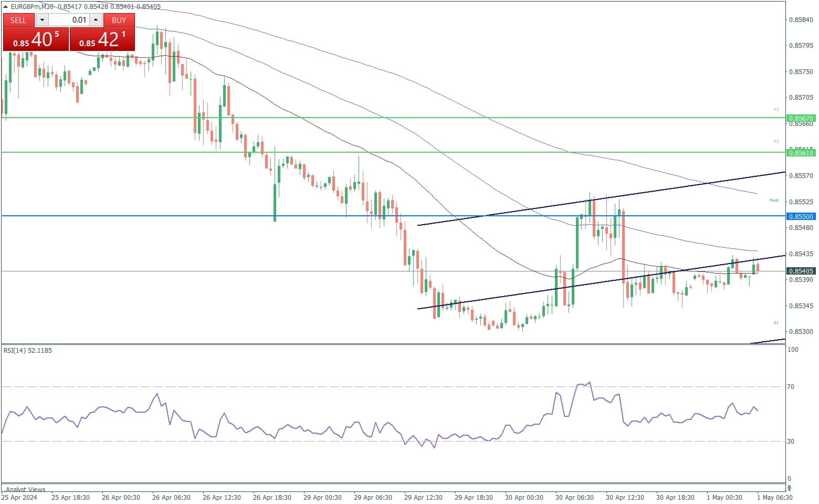Click the 30 Apr 06:30 time label

[x=574, y=498]
